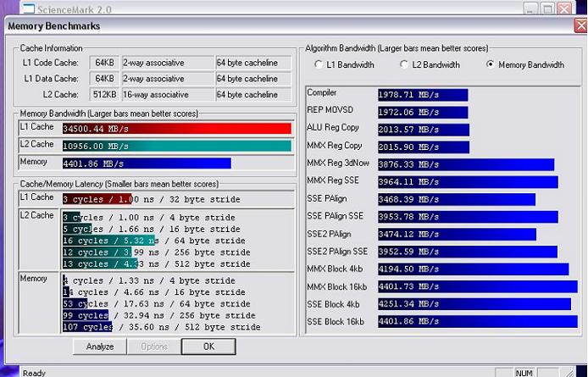
Task: Click L1 latency '3 cycles / 1.00 ns / 32 byte stride'
Action: 152,199
